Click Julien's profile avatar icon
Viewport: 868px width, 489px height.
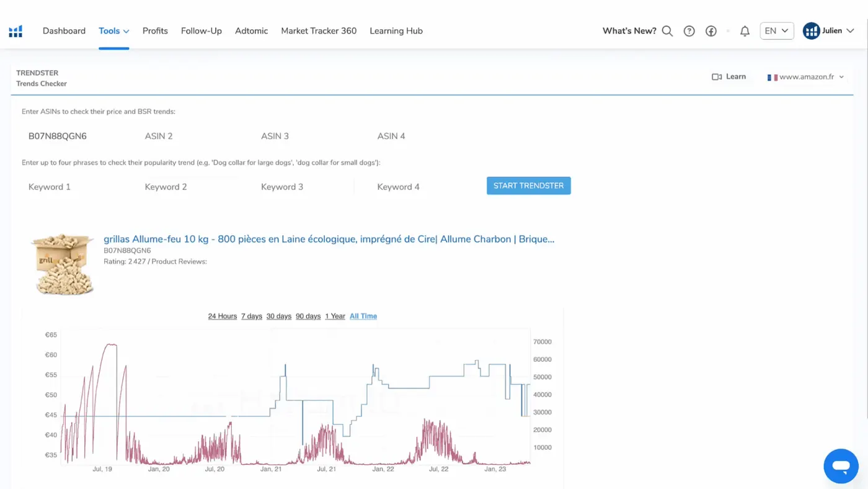coord(811,31)
